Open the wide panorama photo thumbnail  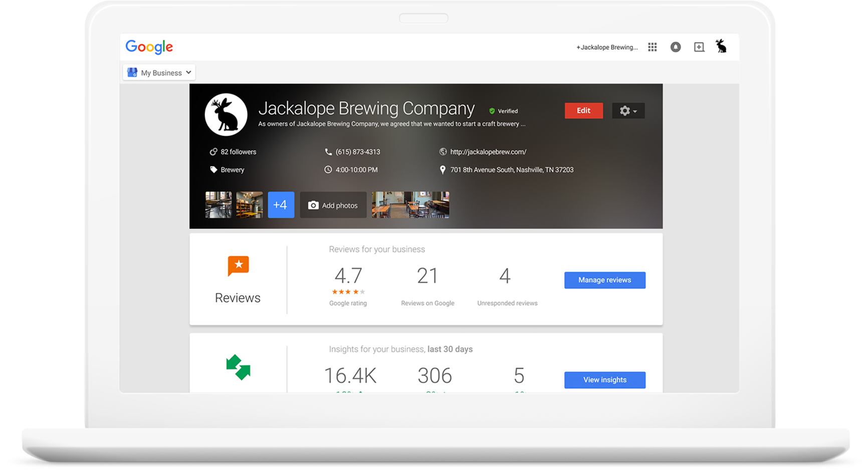tap(410, 205)
